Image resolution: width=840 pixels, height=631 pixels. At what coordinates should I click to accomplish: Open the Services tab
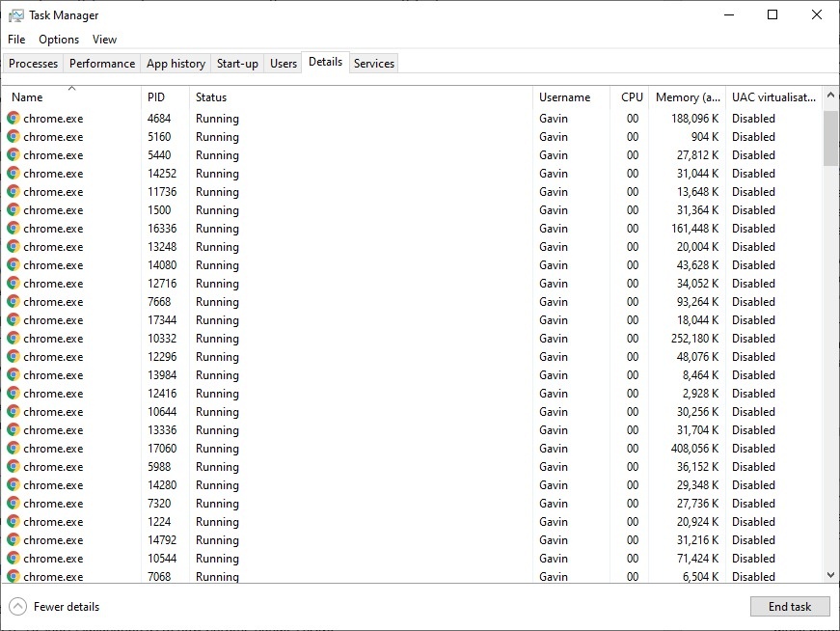point(373,64)
